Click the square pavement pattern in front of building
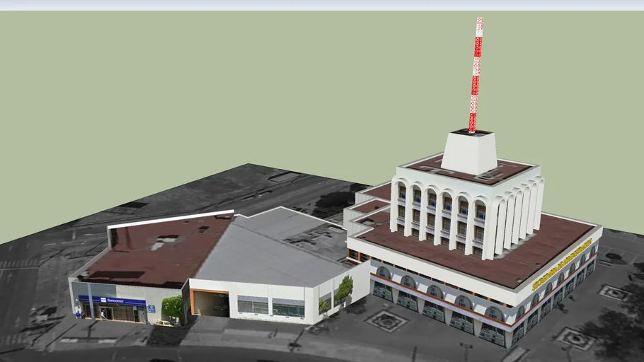 click(x=386, y=322)
